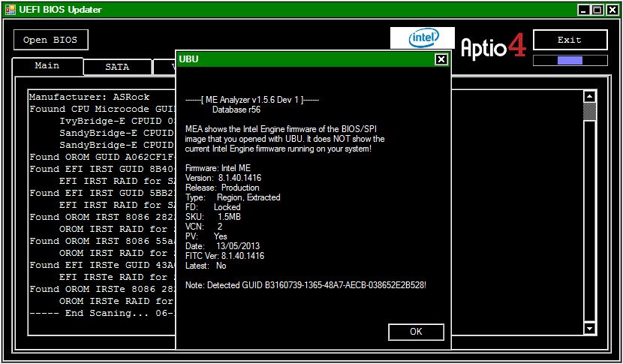
Task: Select the 'Found OROM IRST 8086 282' line
Action: coord(102,217)
